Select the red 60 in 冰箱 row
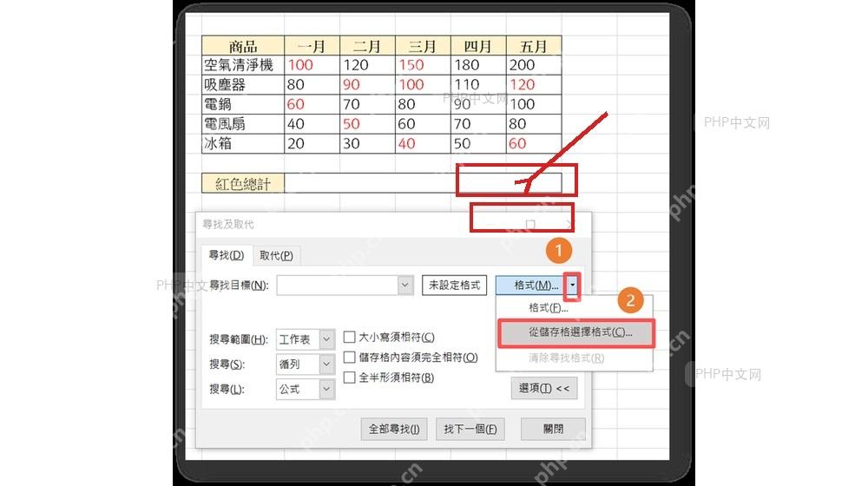Image resolution: width=868 pixels, height=486 pixels. click(534, 143)
